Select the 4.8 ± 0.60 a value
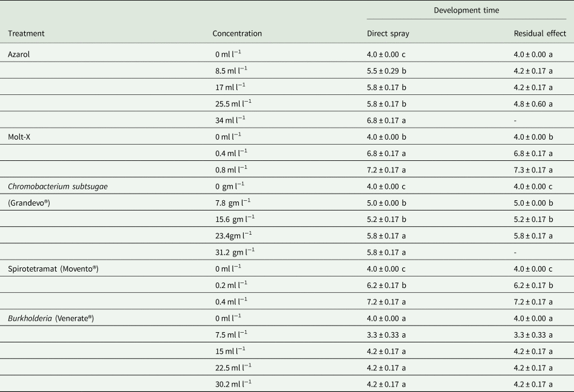The width and height of the screenshot is (574, 392). click(533, 103)
